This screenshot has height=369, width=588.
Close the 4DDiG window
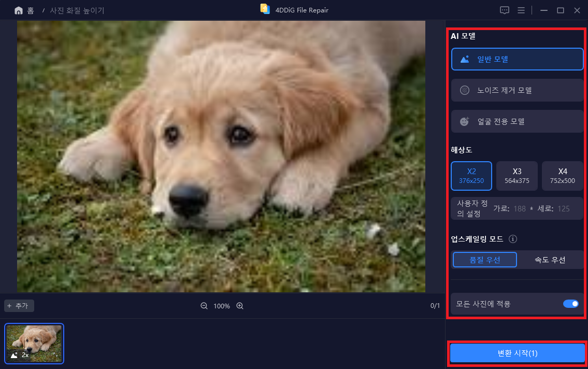coord(577,10)
